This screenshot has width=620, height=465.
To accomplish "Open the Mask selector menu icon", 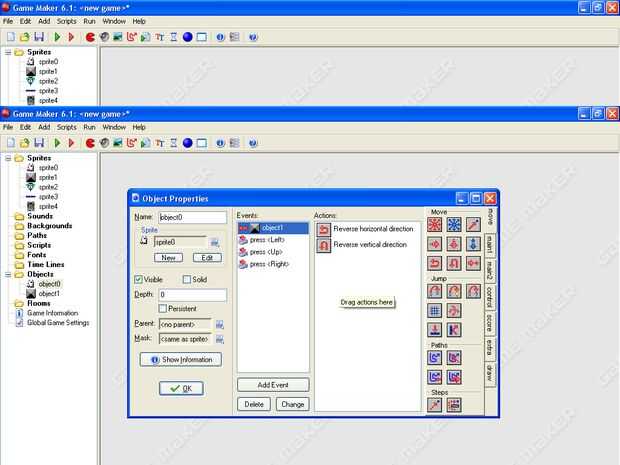I will pos(220,339).
